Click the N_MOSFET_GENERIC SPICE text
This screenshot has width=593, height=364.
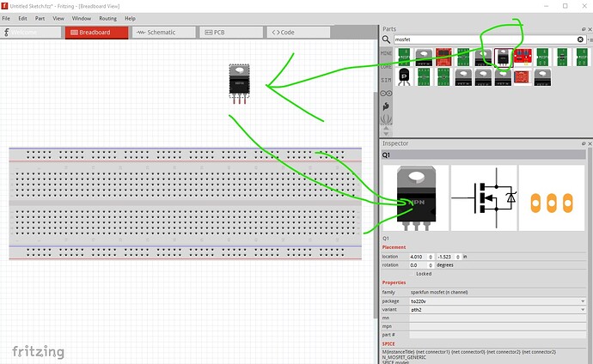404,357
